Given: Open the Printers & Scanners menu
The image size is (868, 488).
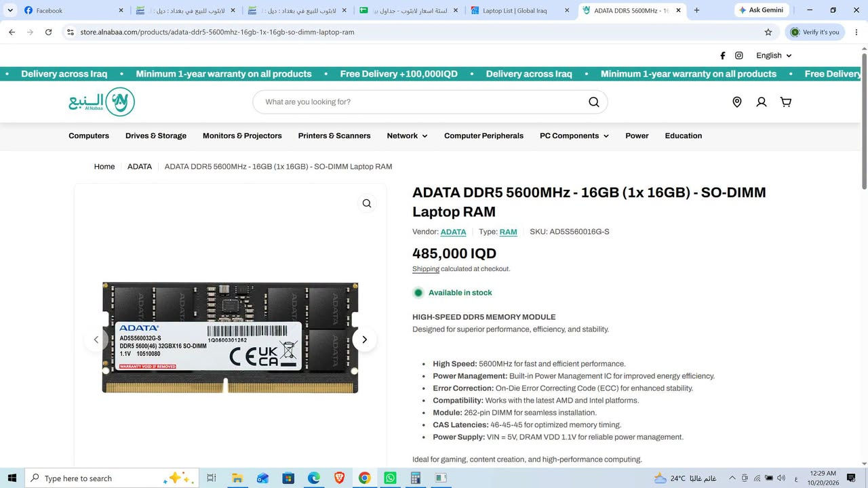Looking at the screenshot, I should pyautogui.click(x=334, y=136).
